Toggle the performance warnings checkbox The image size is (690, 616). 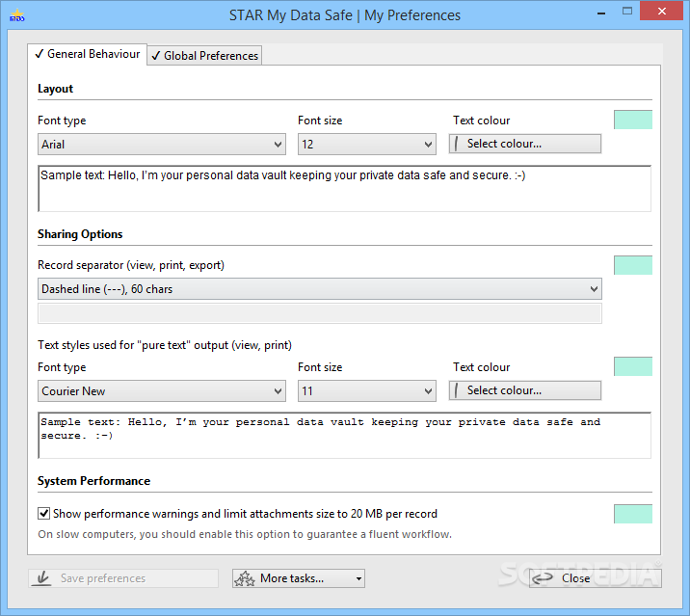click(x=43, y=514)
